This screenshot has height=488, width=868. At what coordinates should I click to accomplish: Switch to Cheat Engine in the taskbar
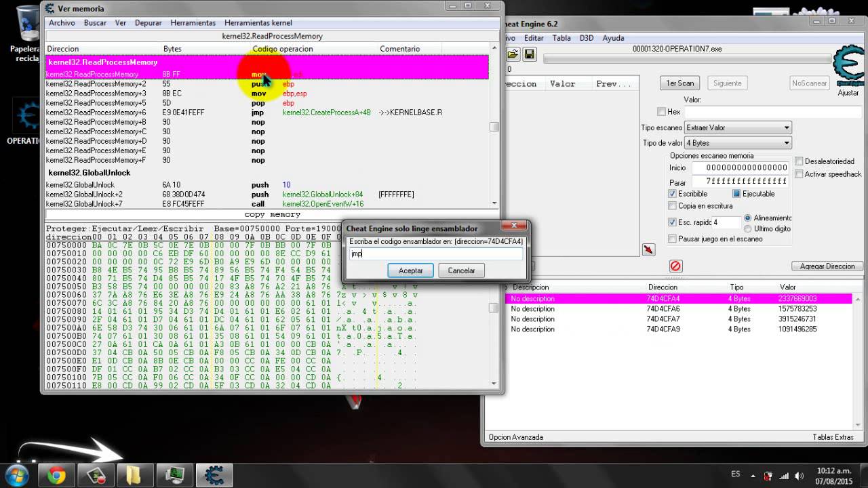(x=214, y=476)
